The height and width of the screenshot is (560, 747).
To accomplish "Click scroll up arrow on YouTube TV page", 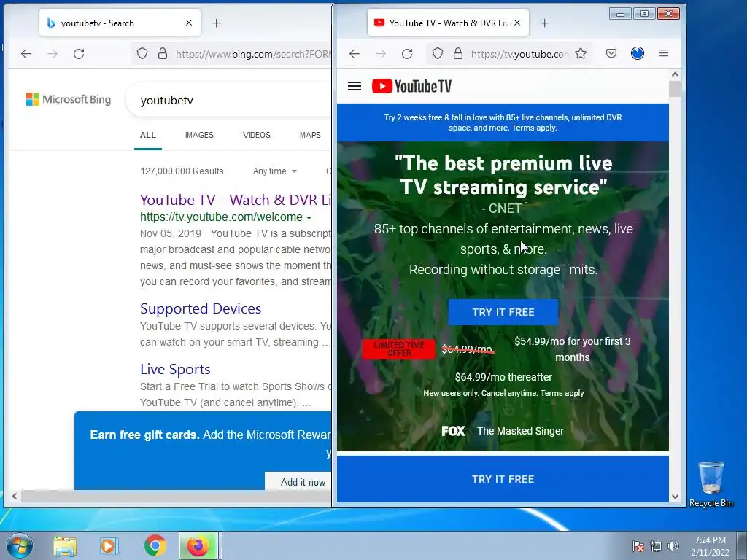I will click(675, 74).
